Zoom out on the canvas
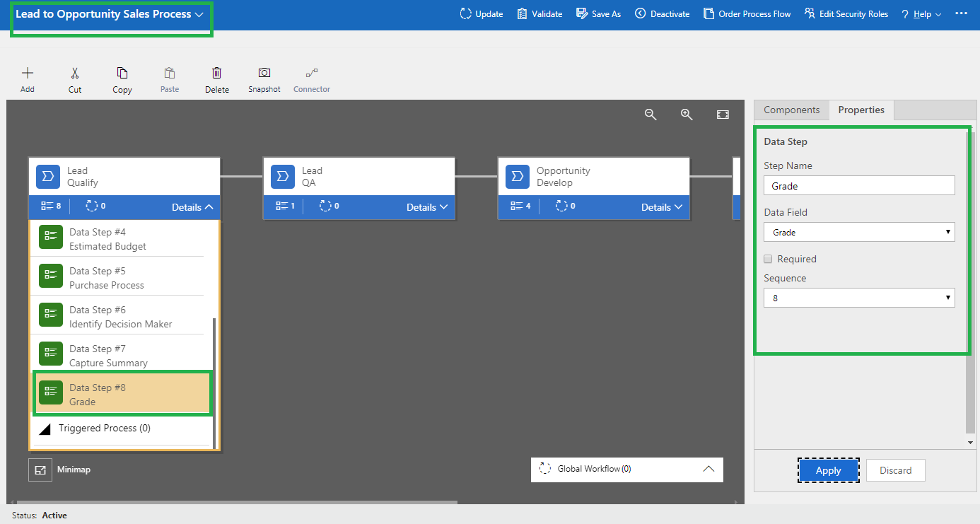 coord(651,115)
